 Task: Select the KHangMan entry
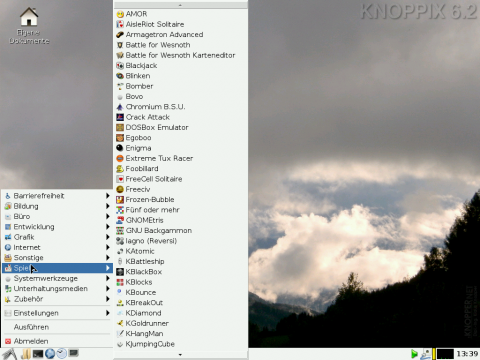point(180,334)
